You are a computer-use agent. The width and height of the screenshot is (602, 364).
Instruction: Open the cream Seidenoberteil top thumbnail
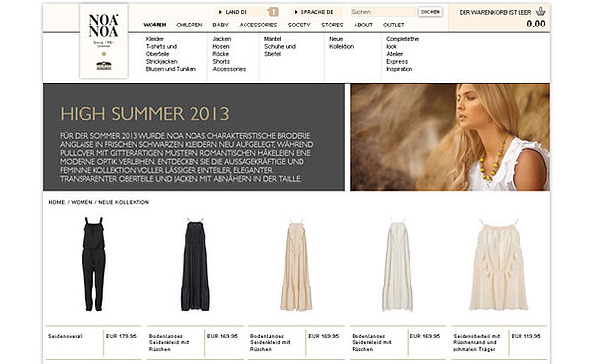coord(499,265)
